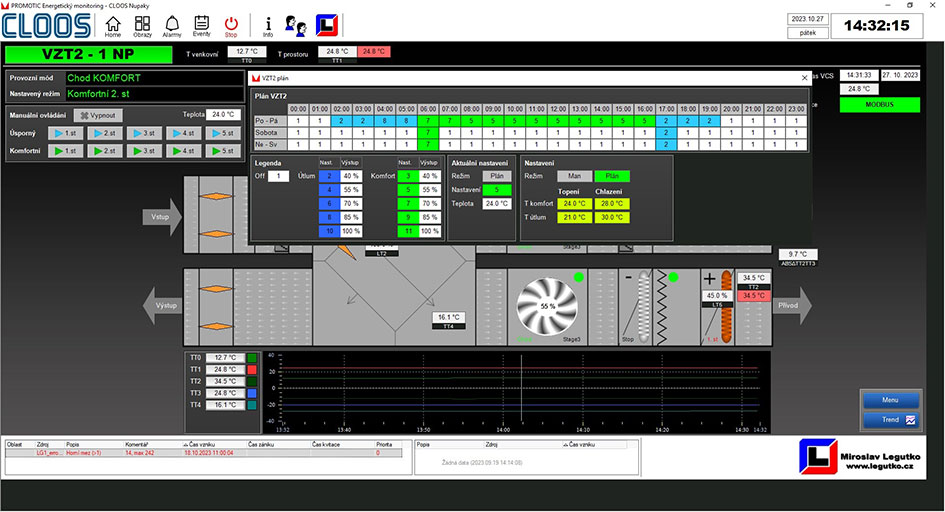
Task: Click Po - Pá 06:00 schedule cell
Action: pos(426,120)
